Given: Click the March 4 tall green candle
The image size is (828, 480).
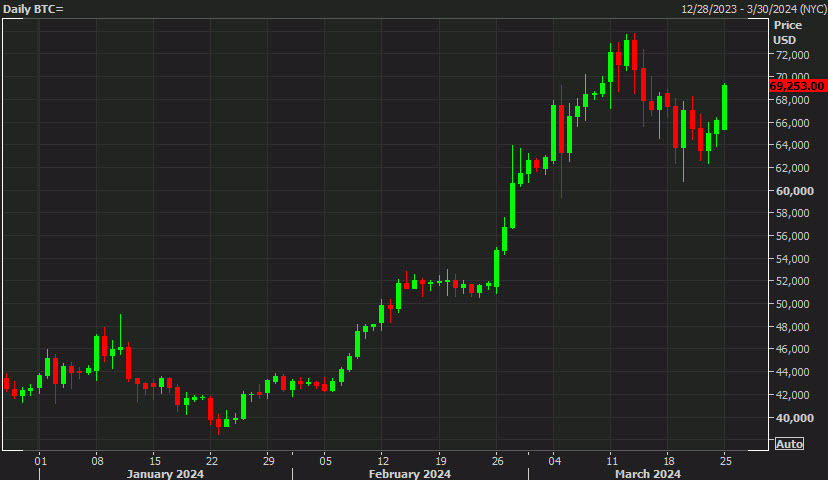Looking at the screenshot, I should [x=553, y=133].
